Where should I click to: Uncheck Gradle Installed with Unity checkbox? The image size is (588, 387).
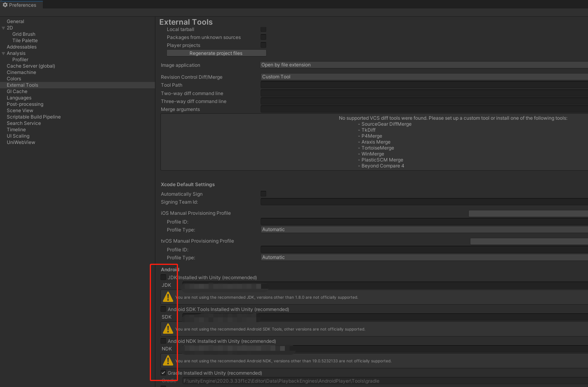coord(163,373)
